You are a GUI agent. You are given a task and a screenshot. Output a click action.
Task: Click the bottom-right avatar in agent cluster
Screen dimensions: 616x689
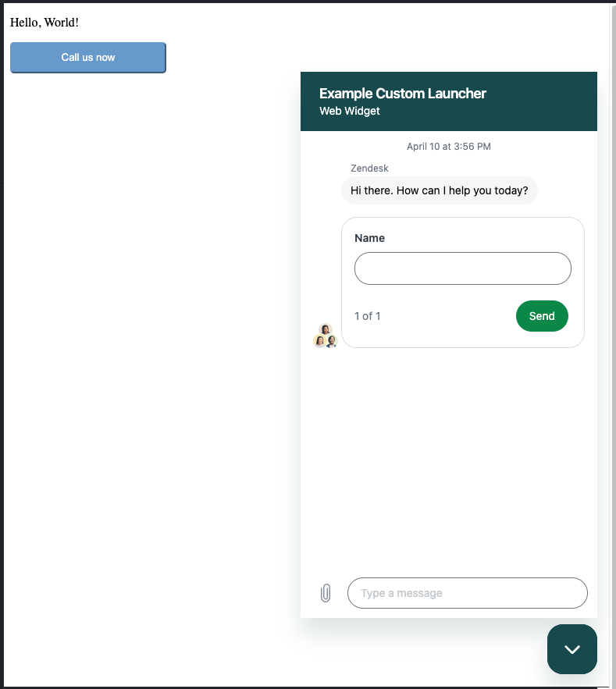pyautogui.click(x=332, y=341)
